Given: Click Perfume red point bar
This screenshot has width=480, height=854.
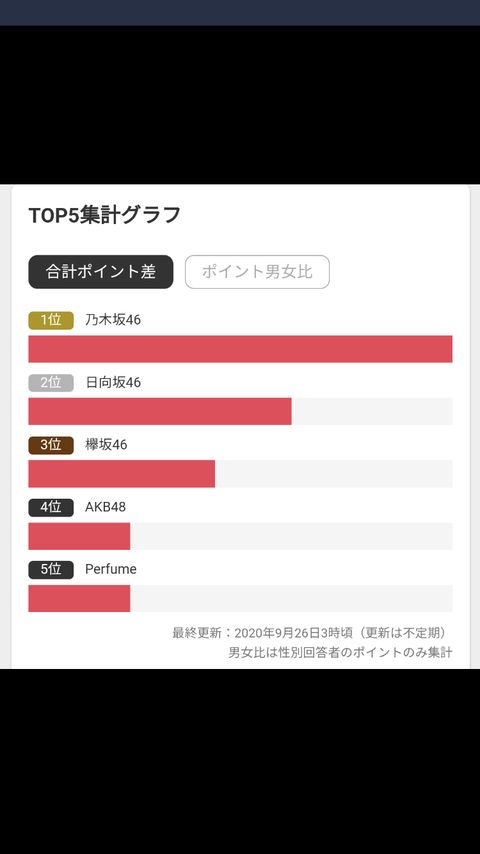Looking at the screenshot, I should 79,599.
